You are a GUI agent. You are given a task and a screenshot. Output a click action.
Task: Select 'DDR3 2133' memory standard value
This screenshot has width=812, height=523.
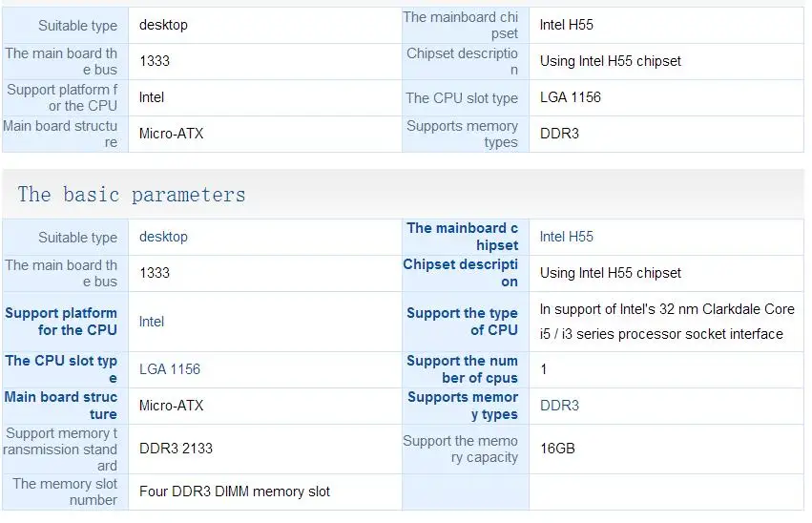pyautogui.click(x=177, y=449)
